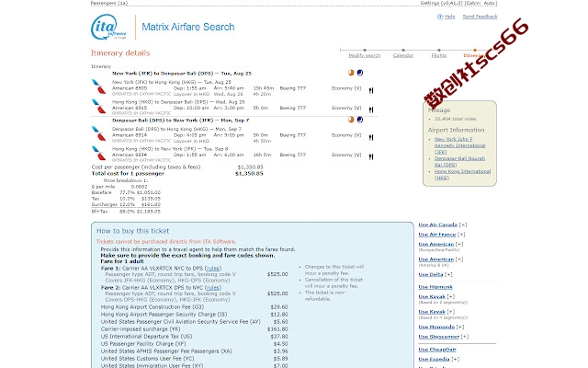This screenshot has height=368, width=588.
Task: Click the 'How to buy this ticket' heading
Action: [x=132, y=231]
